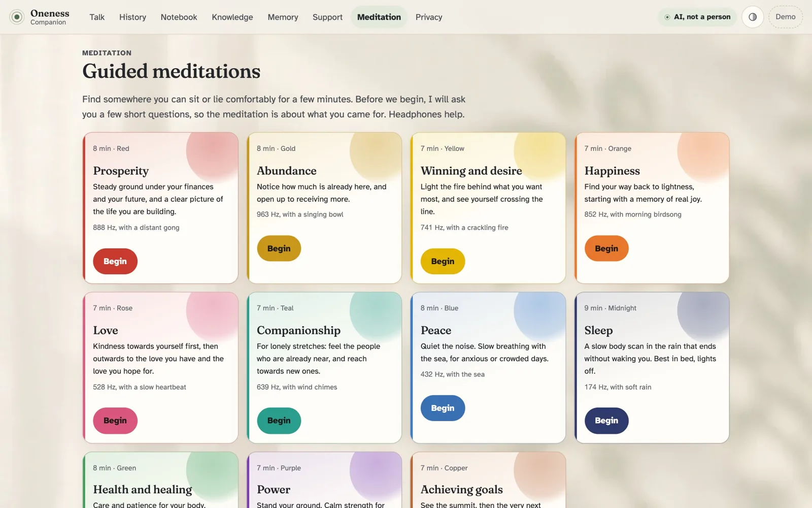The height and width of the screenshot is (508, 812).
Task: Switch to the Knowledge tab
Action: (232, 17)
